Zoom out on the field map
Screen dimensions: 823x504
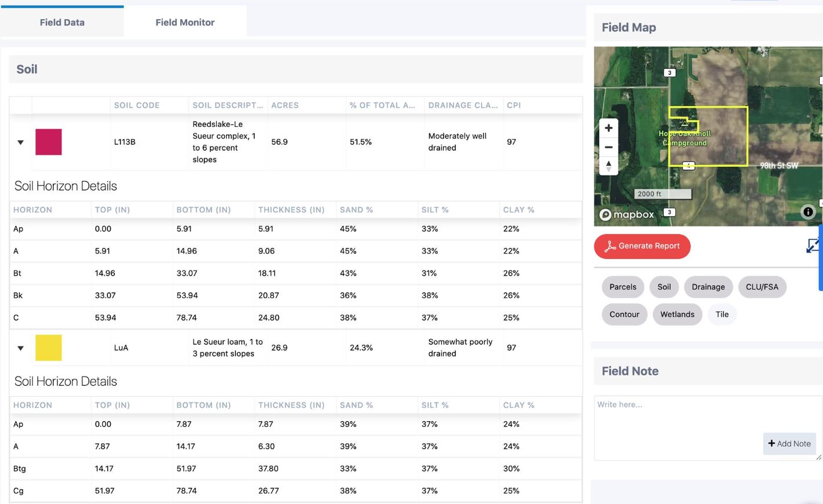[609, 147]
